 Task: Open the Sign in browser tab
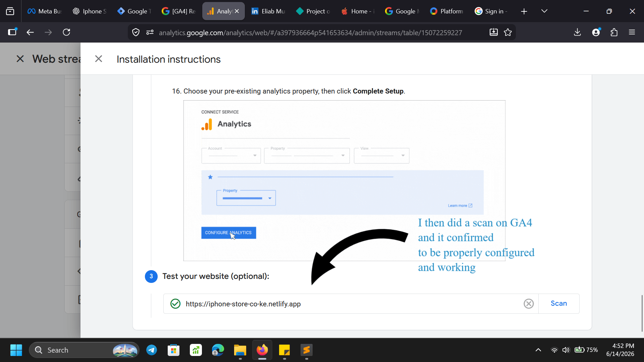click(491, 11)
